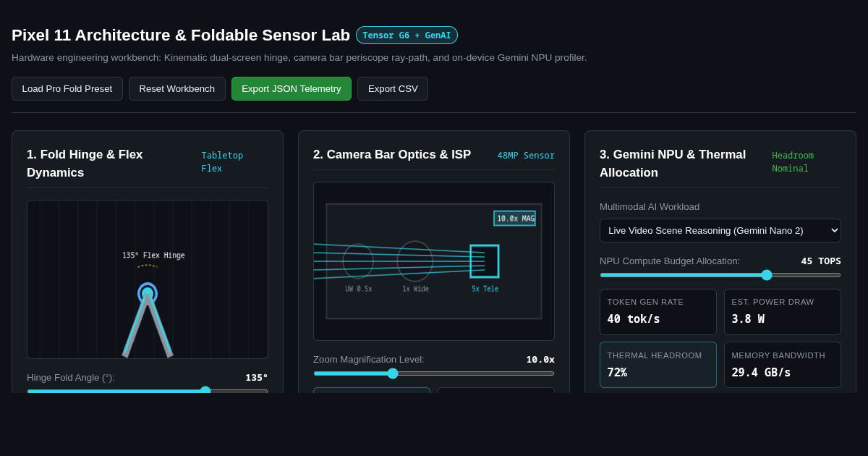Viewport: 868px width, 456px height.
Task: Adjust the Hinge Fold Angle slider
Action: [x=148, y=391]
